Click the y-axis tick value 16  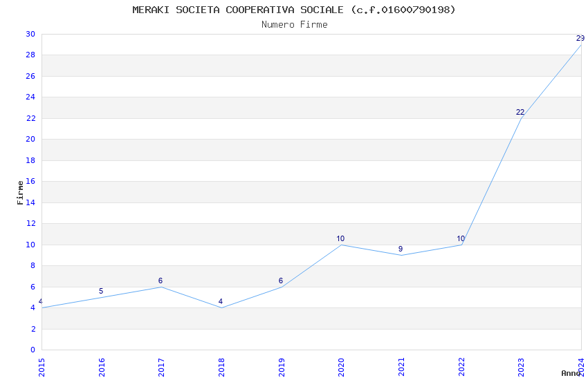click(30, 182)
